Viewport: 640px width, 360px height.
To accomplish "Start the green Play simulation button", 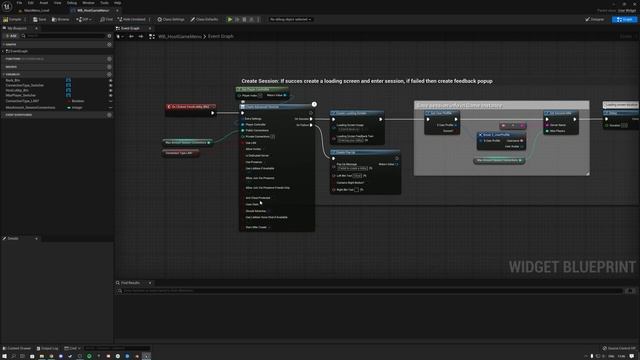I will pyautogui.click(x=230, y=19).
